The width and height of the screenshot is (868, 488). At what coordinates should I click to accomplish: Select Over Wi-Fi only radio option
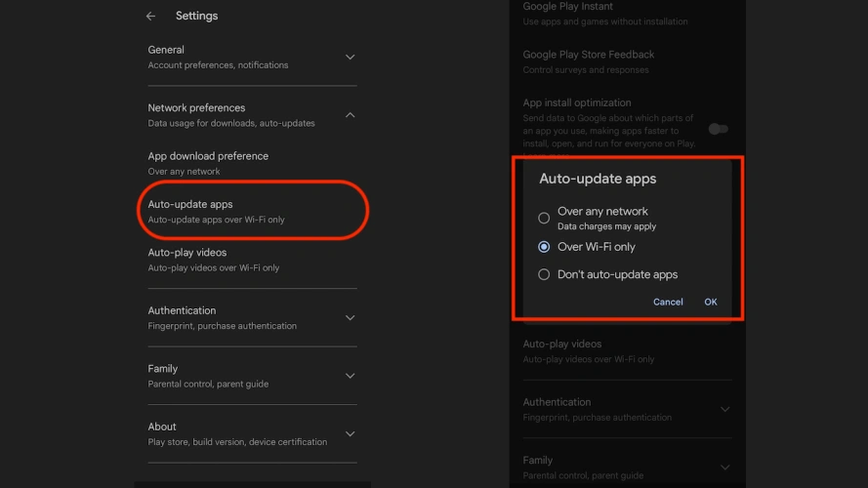pos(544,247)
